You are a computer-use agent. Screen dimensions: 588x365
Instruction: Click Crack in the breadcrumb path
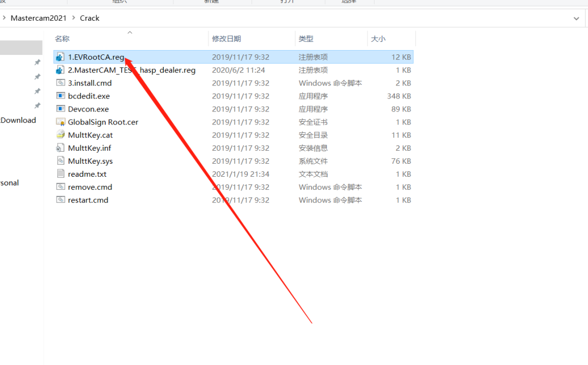tap(90, 18)
